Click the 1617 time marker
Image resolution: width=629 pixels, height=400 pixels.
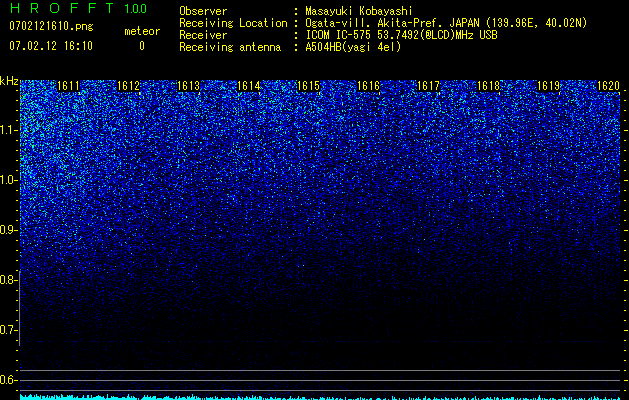pos(428,86)
